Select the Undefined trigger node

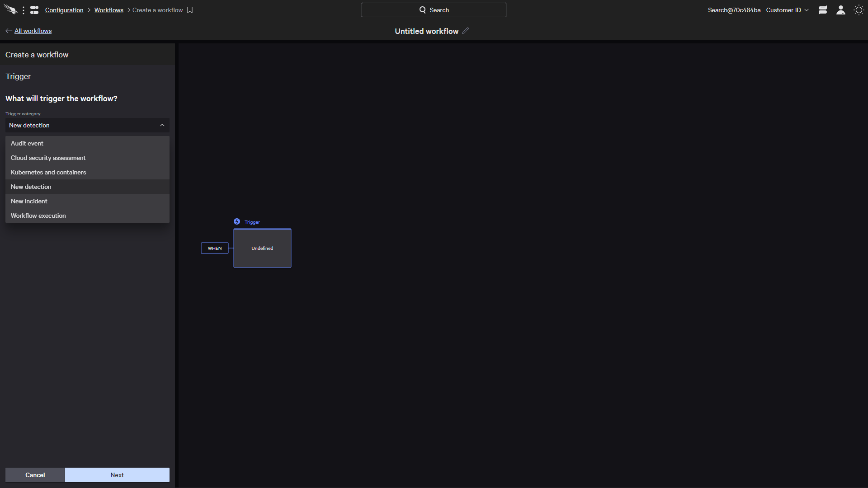click(262, 248)
